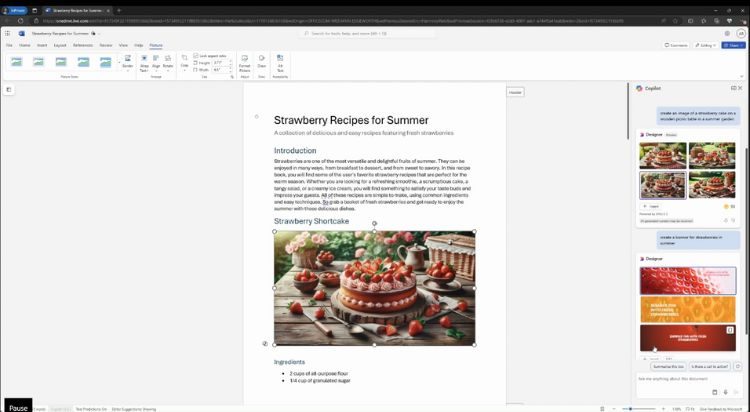Switch to the Review tab

(106, 45)
